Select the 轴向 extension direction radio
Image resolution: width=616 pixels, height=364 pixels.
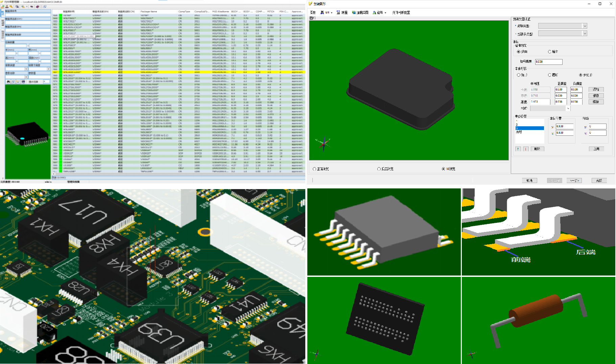[x=550, y=52]
